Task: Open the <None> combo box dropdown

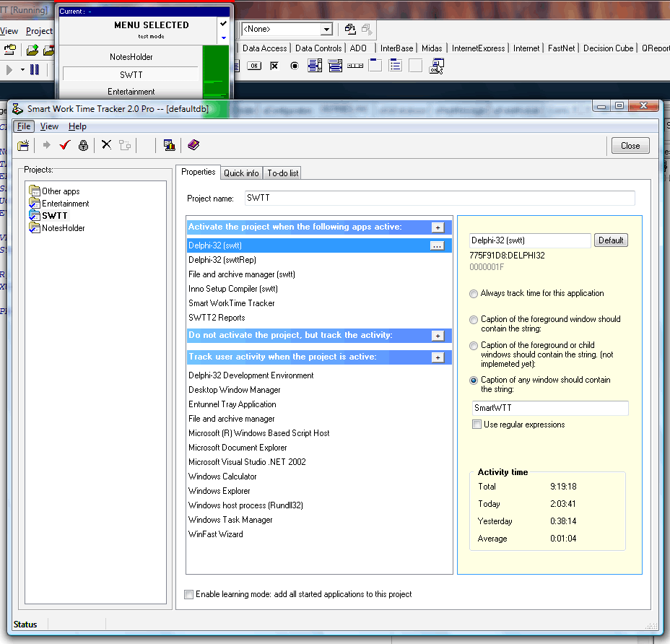Action: pyautogui.click(x=326, y=30)
